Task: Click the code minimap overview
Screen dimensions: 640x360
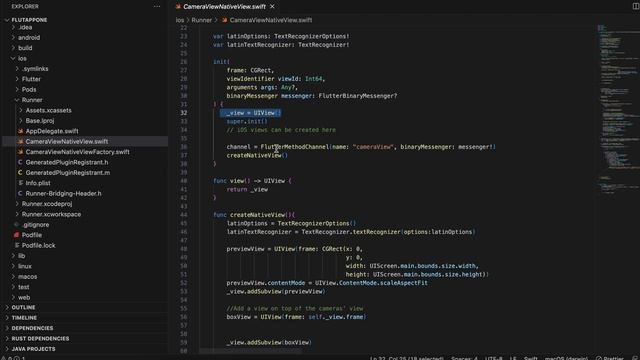Action: pyautogui.click(x=618, y=110)
